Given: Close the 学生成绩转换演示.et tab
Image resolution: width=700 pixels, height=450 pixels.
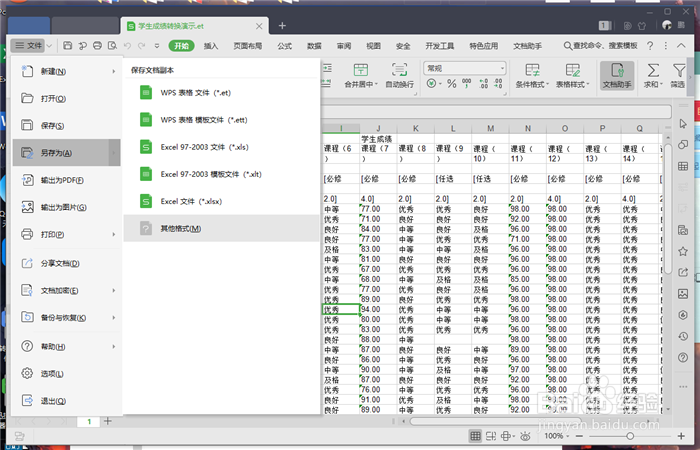Looking at the screenshot, I should 259,26.
